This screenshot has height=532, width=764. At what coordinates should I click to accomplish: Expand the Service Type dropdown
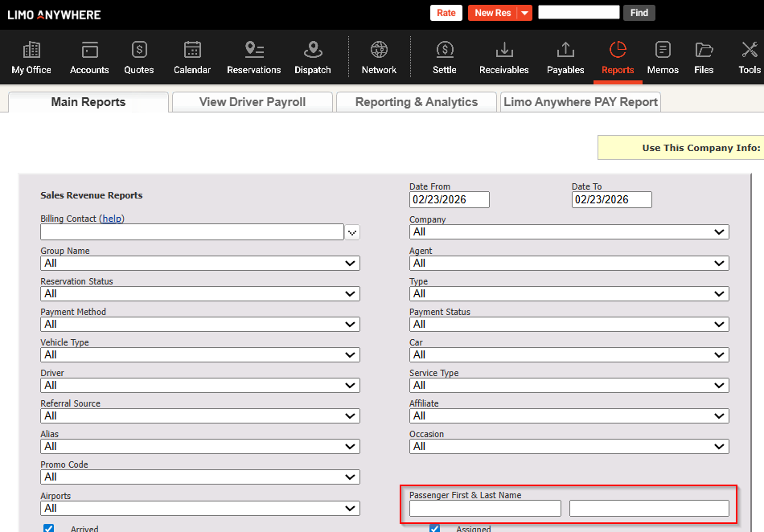[569, 386]
